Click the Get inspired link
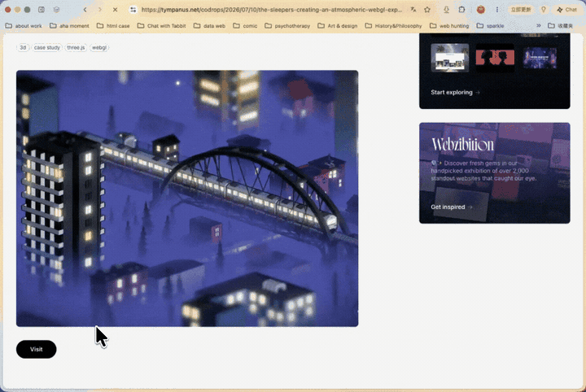The height and width of the screenshot is (392, 586). point(452,207)
